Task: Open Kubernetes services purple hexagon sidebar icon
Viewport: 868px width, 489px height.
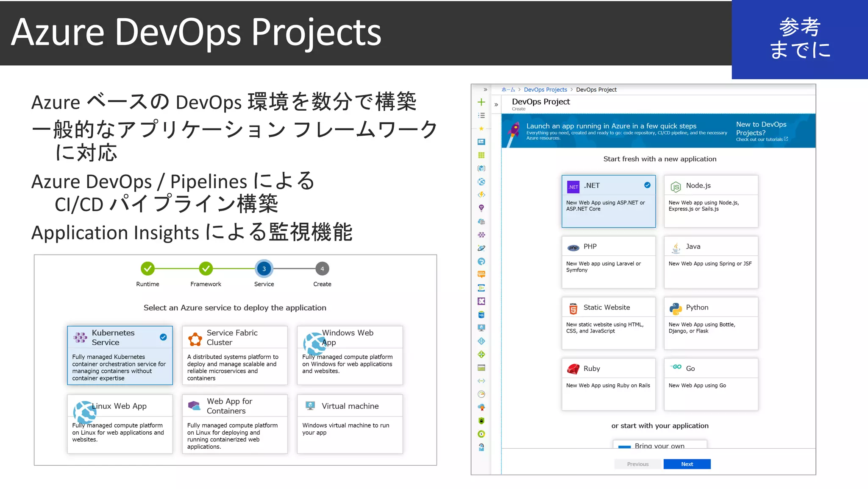Action: 481,235
